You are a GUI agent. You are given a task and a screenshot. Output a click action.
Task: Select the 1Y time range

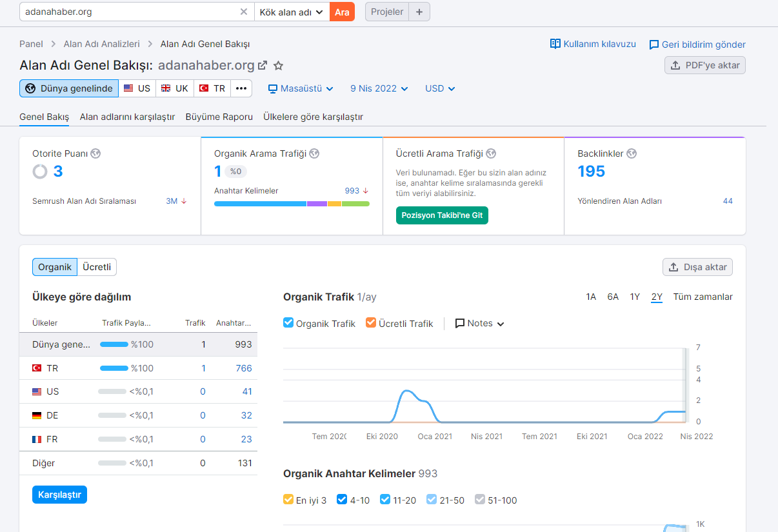(635, 297)
